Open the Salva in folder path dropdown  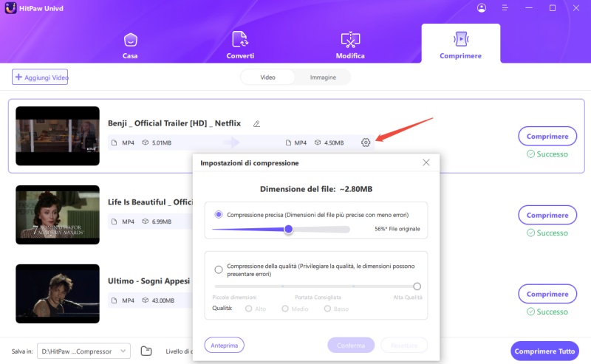(83, 351)
